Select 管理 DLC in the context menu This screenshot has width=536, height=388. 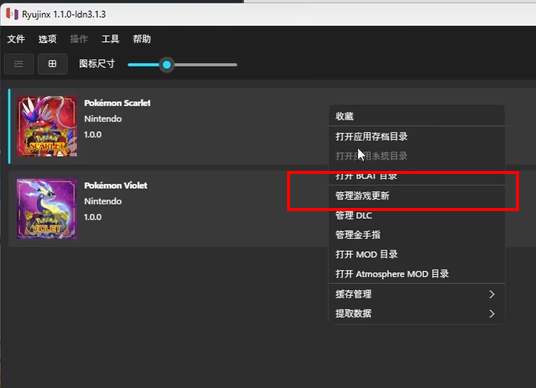click(417, 215)
